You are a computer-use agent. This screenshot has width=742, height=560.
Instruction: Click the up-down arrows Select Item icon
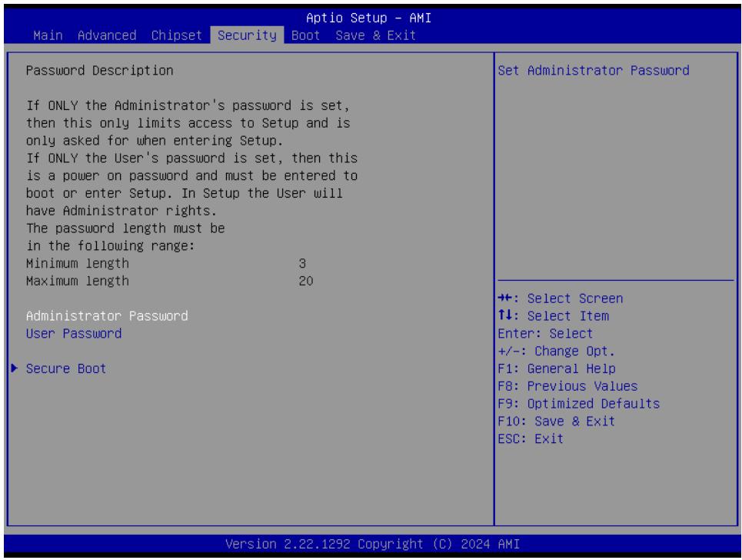pyautogui.click(x=505, y=315)
